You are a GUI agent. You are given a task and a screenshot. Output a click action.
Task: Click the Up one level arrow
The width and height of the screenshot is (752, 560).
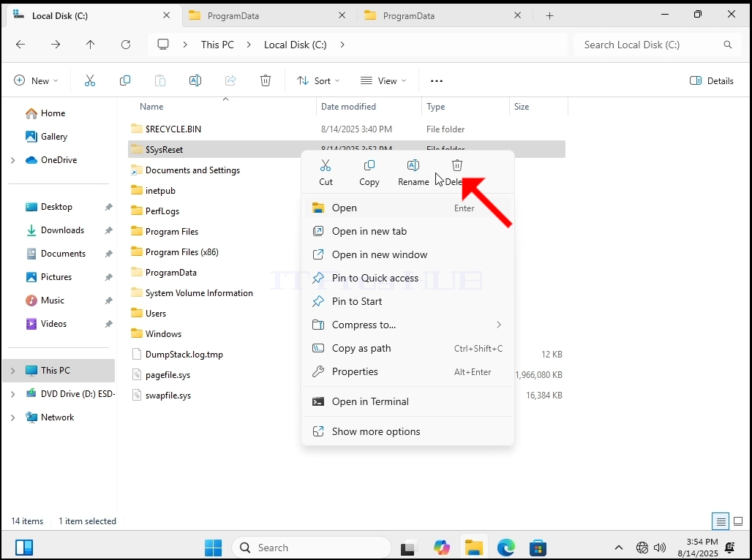pyautogui.click(x=90, y=45)
